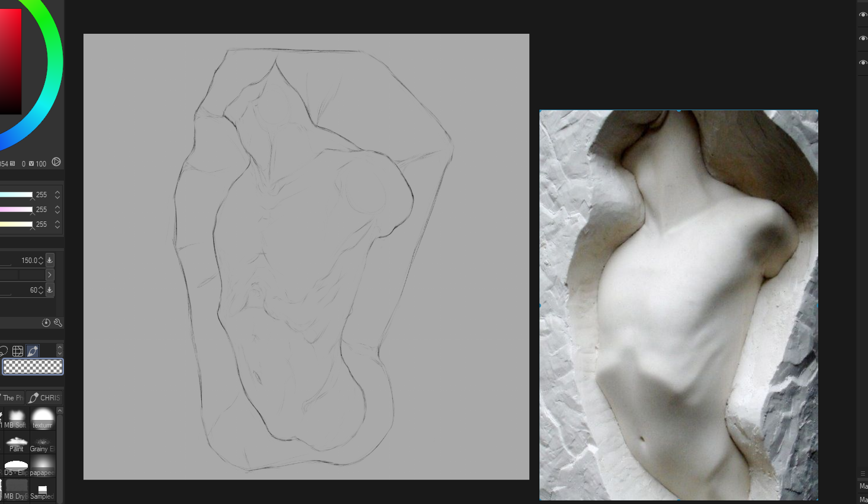Click the red color square in picker
The width and height of the screenshot is (868, 504).
pyautogui.click(x=10, y=62)
